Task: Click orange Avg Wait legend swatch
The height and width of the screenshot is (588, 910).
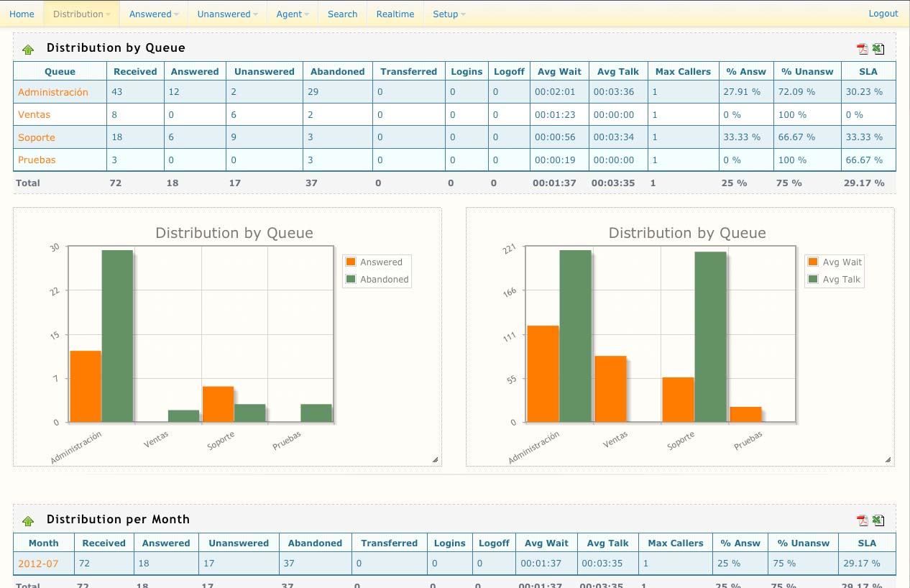Action: coord(813,262)
